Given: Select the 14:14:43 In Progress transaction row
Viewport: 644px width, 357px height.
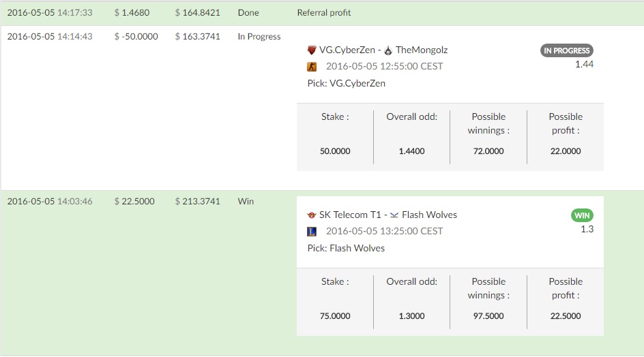Looking at the screenshot, I should [x=322, y=108].
